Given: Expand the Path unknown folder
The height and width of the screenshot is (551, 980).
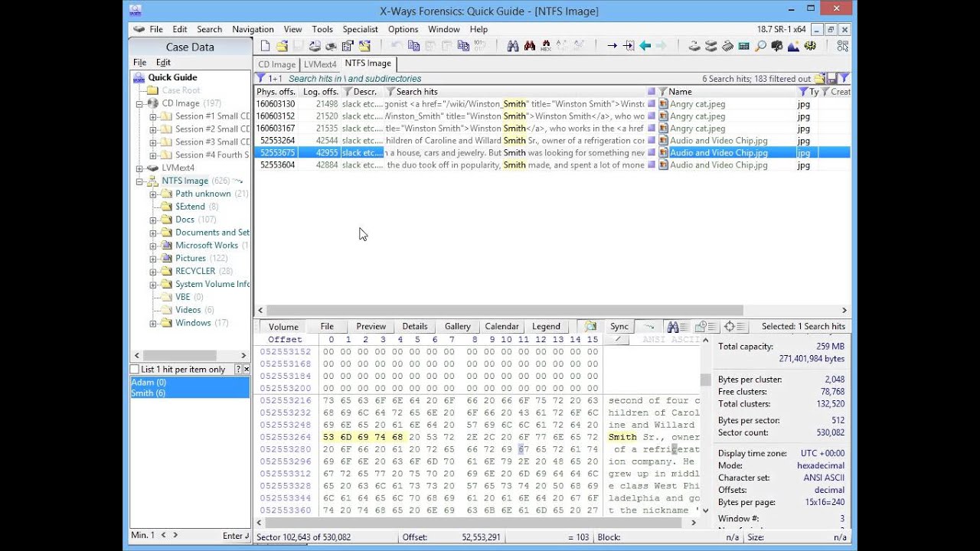Looking at the screenshot, I should pos(153,194).
